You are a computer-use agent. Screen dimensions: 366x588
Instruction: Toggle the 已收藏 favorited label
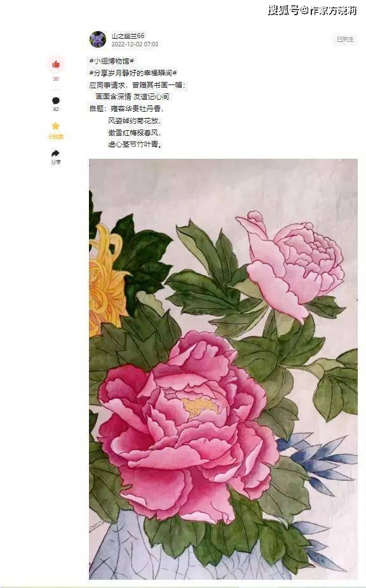[x=55, y=137]
